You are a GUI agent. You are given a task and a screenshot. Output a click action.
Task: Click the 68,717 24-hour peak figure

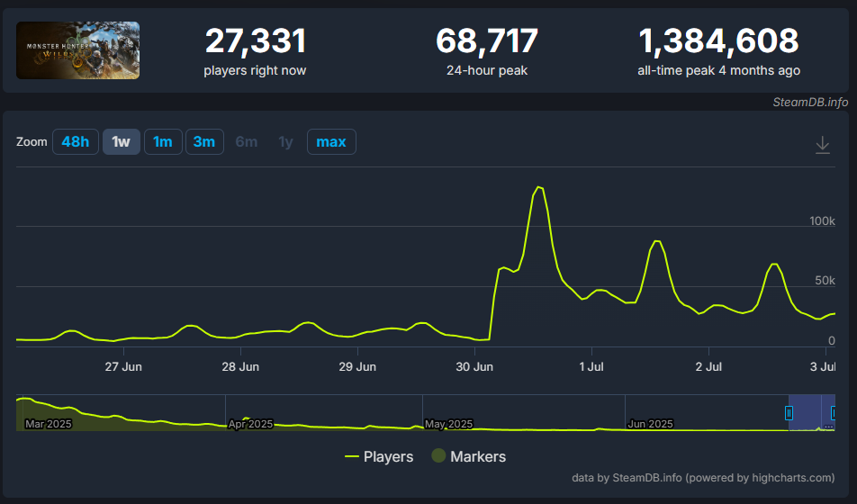(x=487, y=41)
